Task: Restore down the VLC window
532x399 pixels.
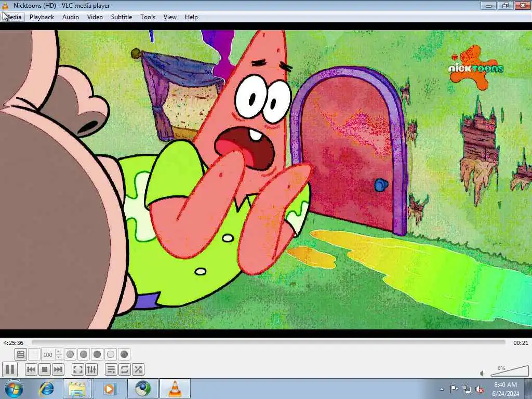Action: pyautogui.click(x=506, y=5)
